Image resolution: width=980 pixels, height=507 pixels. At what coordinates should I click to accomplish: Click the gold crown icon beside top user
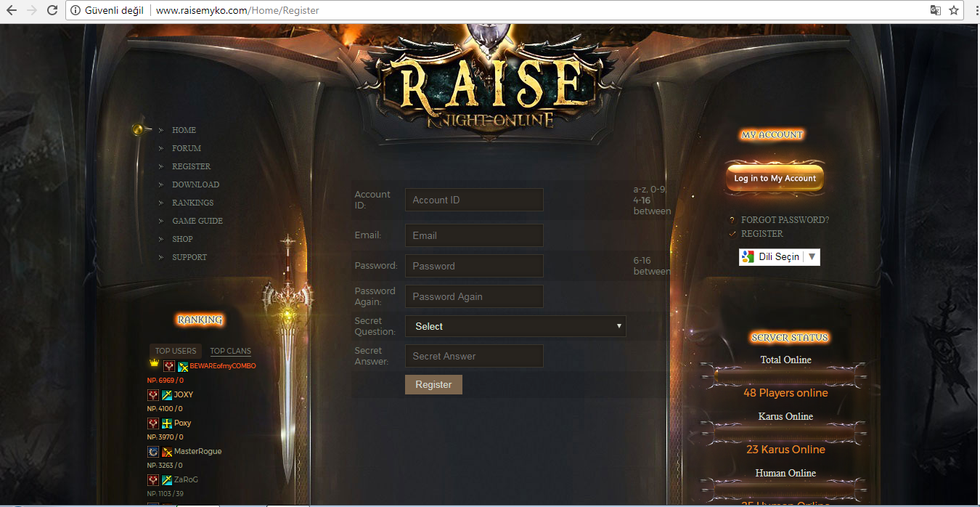pos(154,364)
